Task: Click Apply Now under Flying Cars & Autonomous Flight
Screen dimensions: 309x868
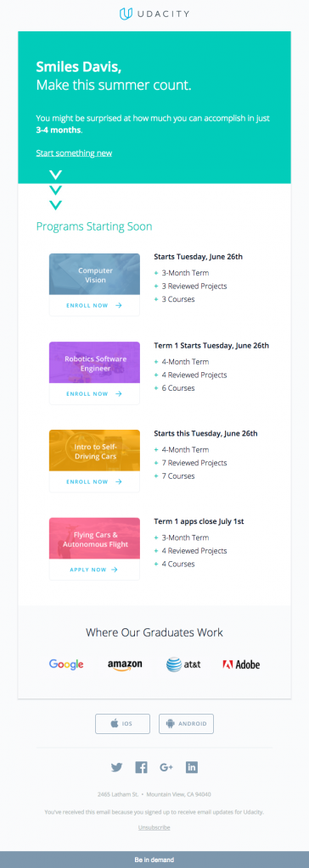Action: tap(94, 569)
